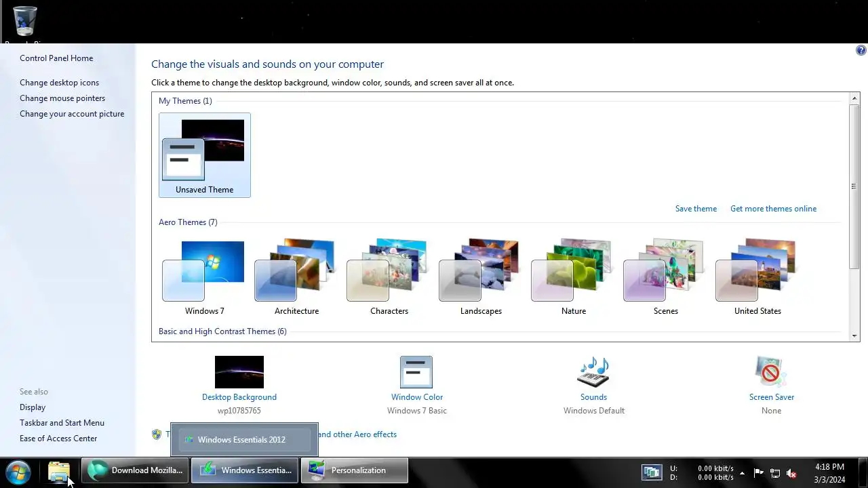Show hidden system tray icons
Viewport: 868px width, 488px height.
(742, 473)
